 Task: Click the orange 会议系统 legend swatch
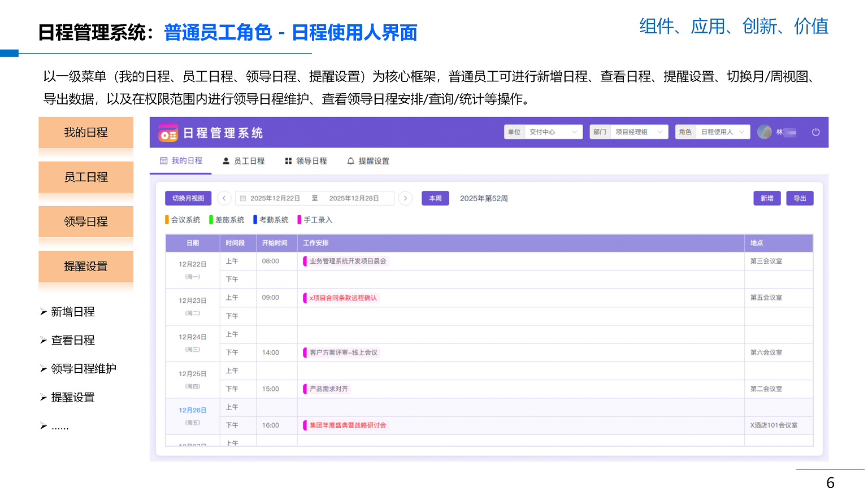click(167, 220)
